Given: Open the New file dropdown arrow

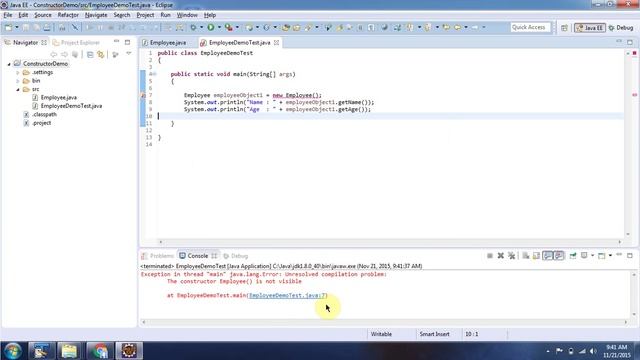Looking at the screenshot, I should click(17, 27).
